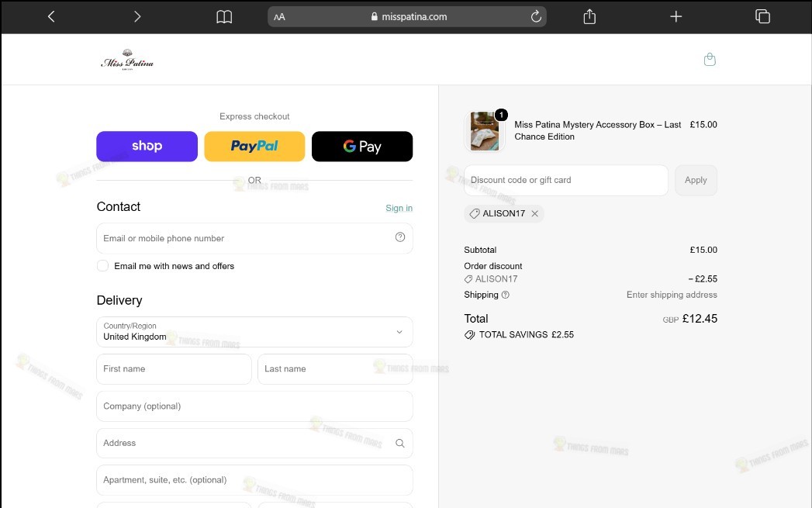Reload the page with refresh icon
812x508 pixels.
coord(536,16)
